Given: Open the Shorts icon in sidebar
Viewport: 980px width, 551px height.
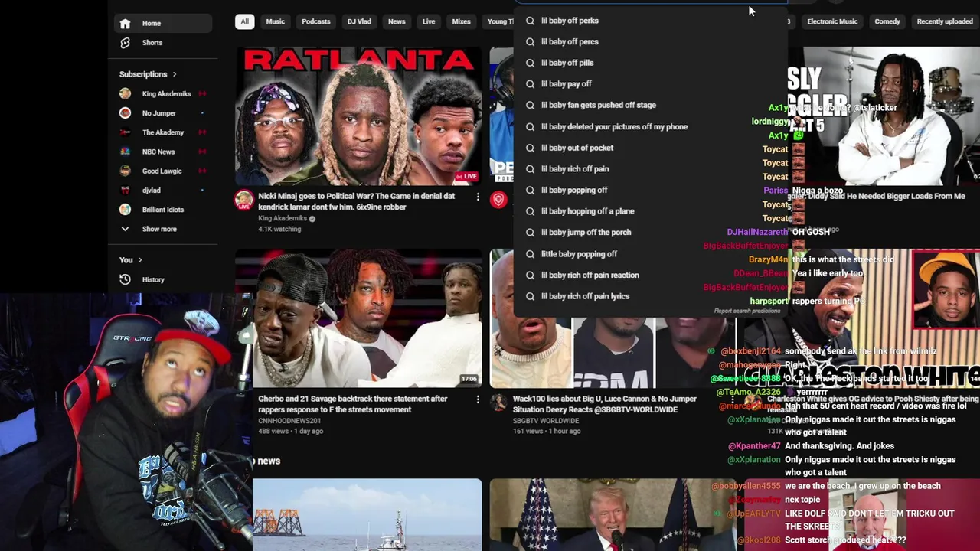Looking at the screenshot, I should (126, 43).
